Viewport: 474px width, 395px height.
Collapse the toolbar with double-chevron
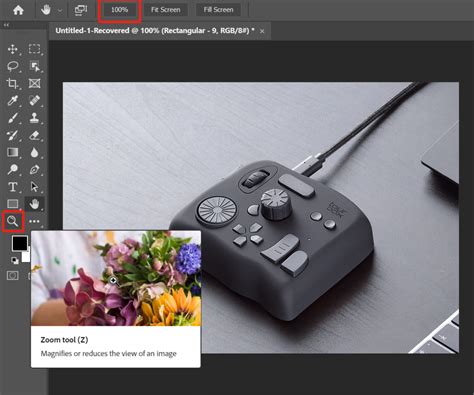[6, 25]
